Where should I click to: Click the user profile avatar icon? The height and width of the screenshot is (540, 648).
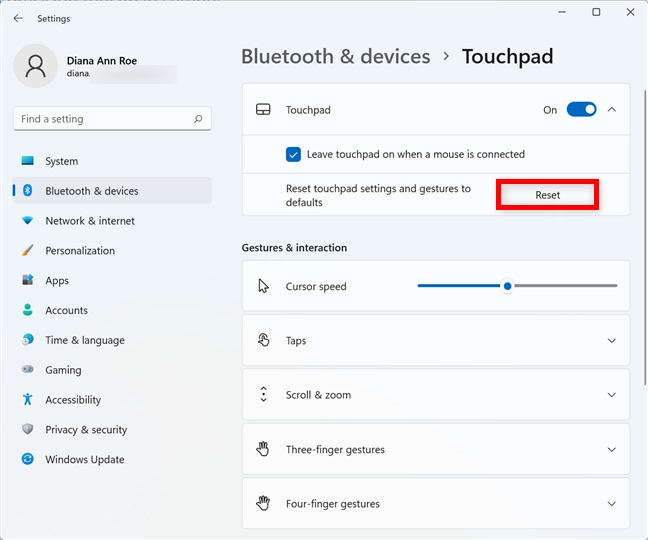click(36, 66)
